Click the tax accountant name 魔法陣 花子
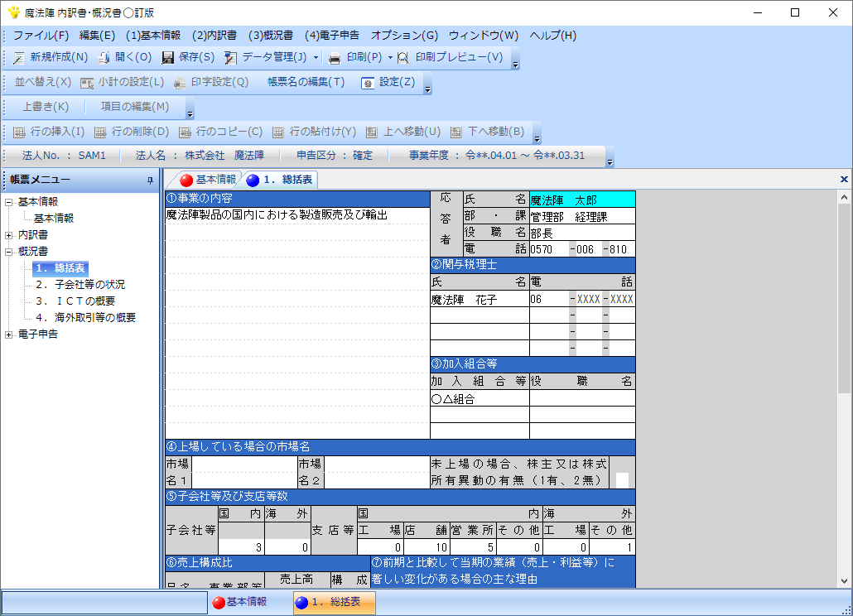This screenshot has width=853, height=616. tap(480, 300)
